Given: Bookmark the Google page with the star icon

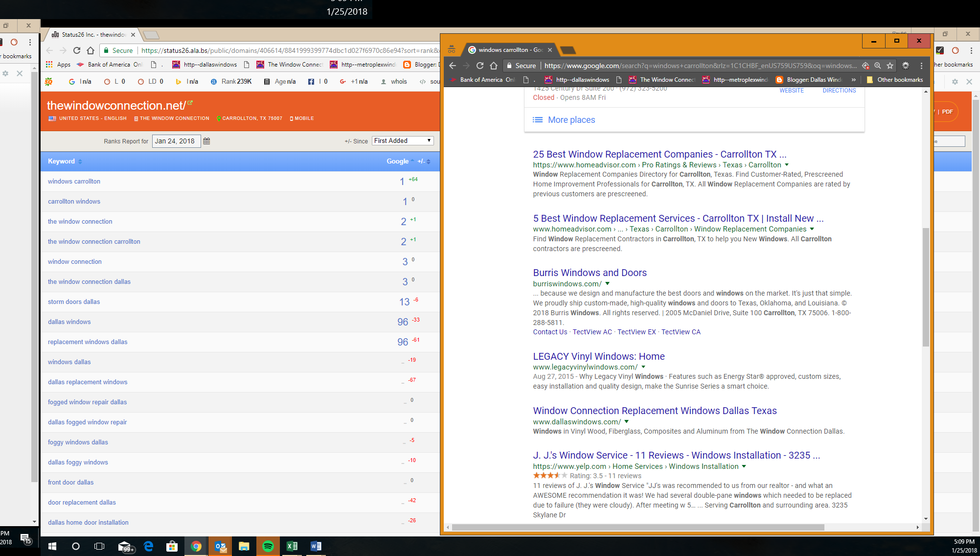Looking at the screenshot, I should (890, 66).
